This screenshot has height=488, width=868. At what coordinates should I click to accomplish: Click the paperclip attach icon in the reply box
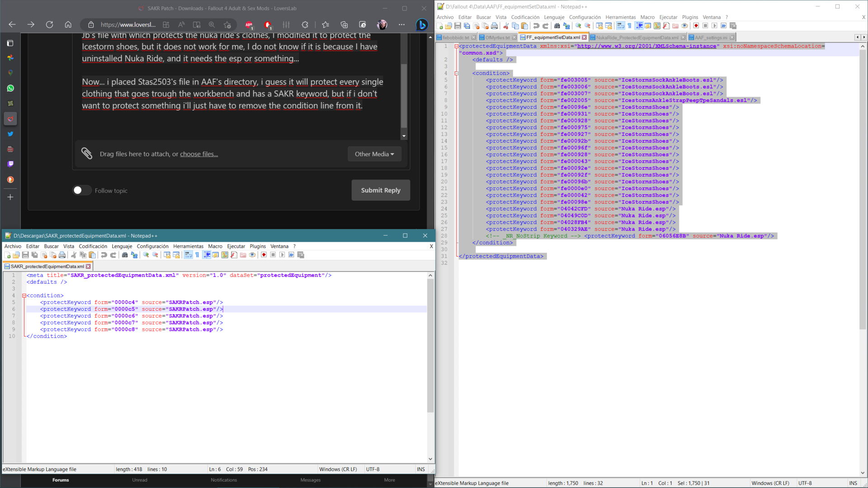pyautogui.click(x=87, y=154)
